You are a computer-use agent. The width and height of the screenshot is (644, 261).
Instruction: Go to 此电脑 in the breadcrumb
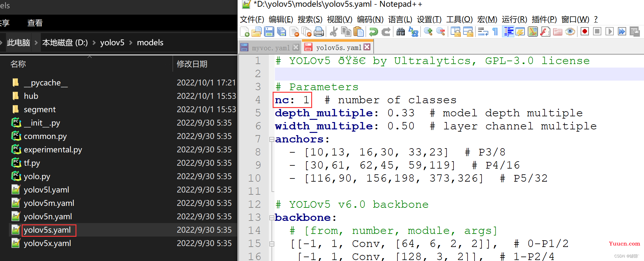(18, 42)
